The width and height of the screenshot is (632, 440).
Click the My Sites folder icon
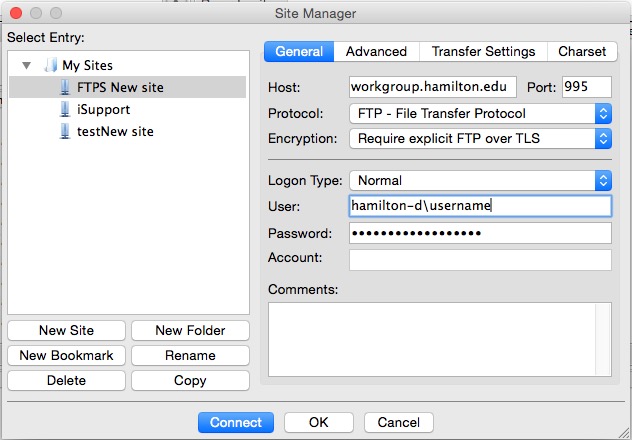tap(51, 65)
